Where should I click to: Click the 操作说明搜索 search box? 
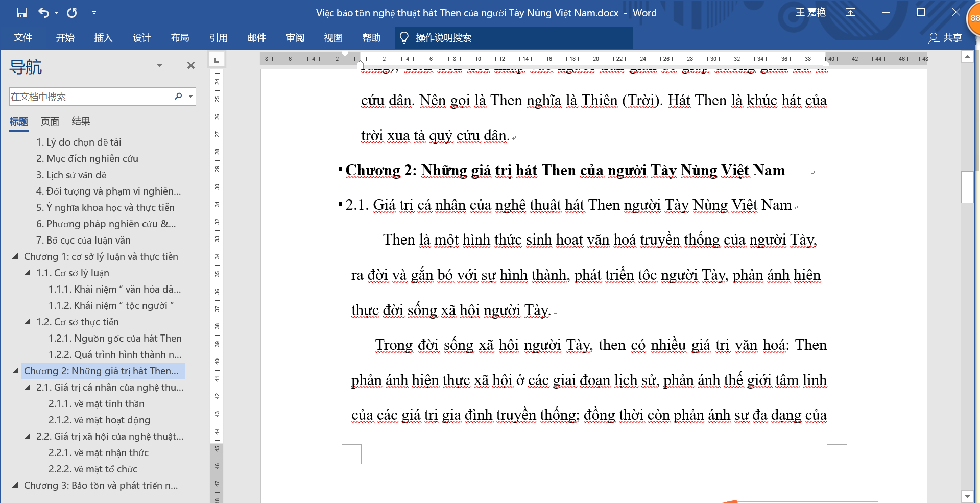[514, 38]
